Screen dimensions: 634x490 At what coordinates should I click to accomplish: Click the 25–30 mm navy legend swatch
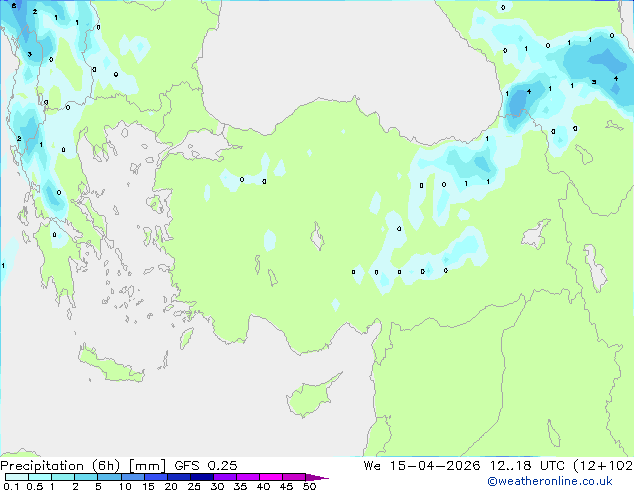coord(201,477)
